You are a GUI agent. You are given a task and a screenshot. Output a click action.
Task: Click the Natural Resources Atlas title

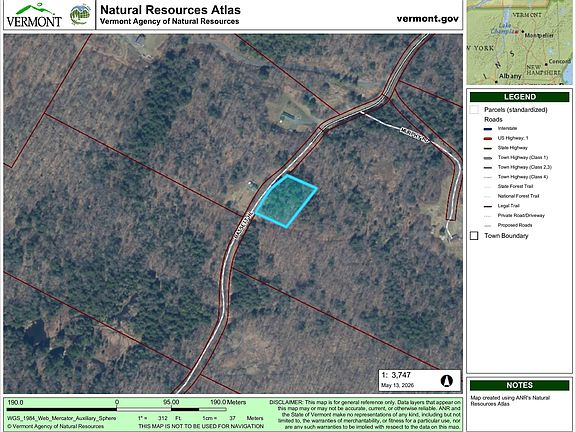pyautogui.click(x=170, y=10)
